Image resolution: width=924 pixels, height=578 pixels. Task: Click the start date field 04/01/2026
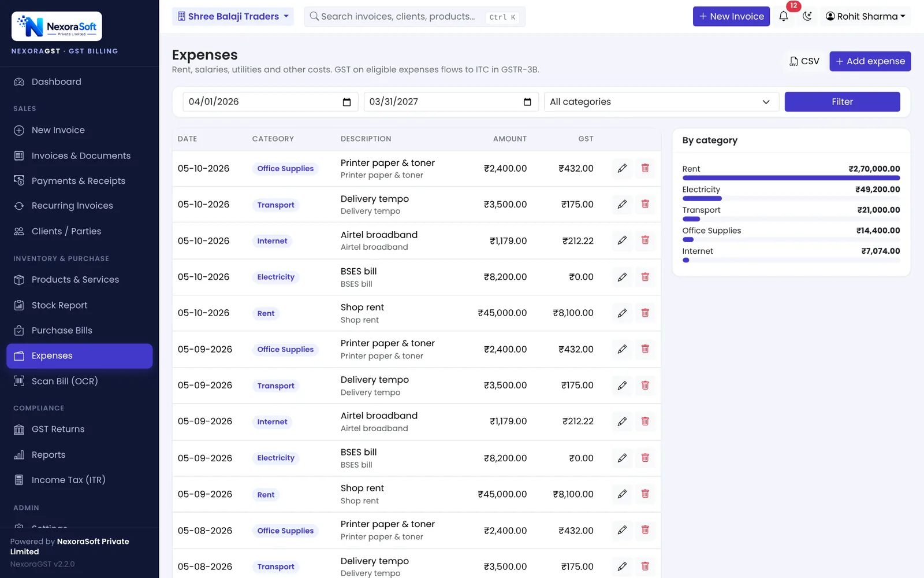[x=270, y=102]
